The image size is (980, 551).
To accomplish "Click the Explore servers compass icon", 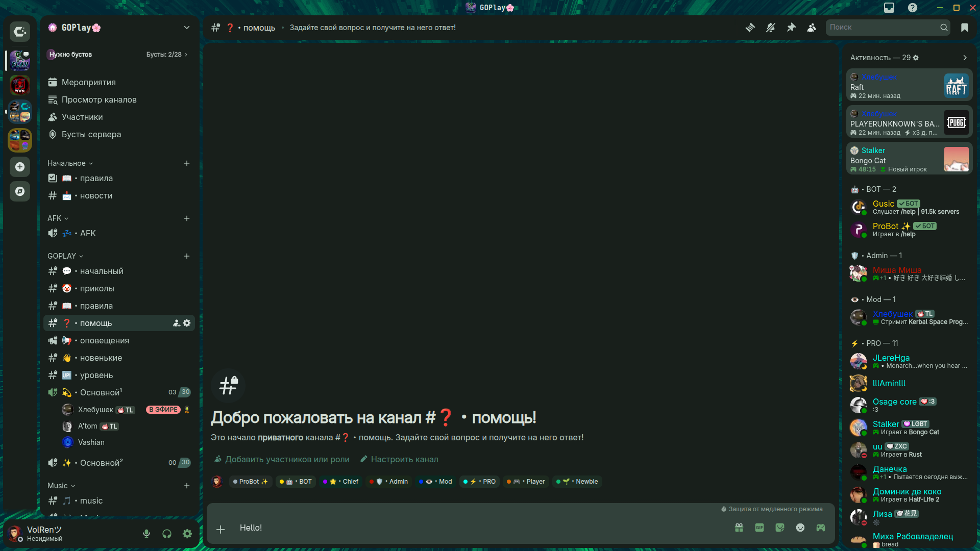I will point(20,191).
